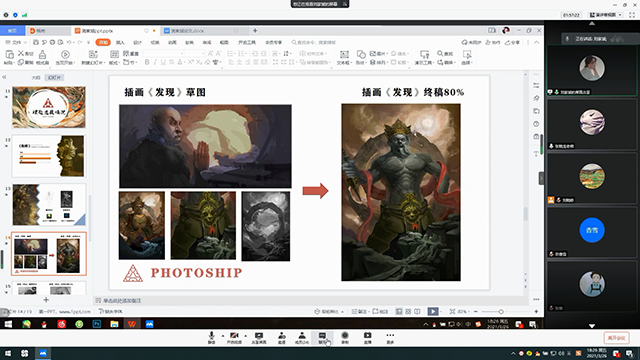Switch to the Insert ribbon tab
The image size is (640, 360).
tap(120, 42)
